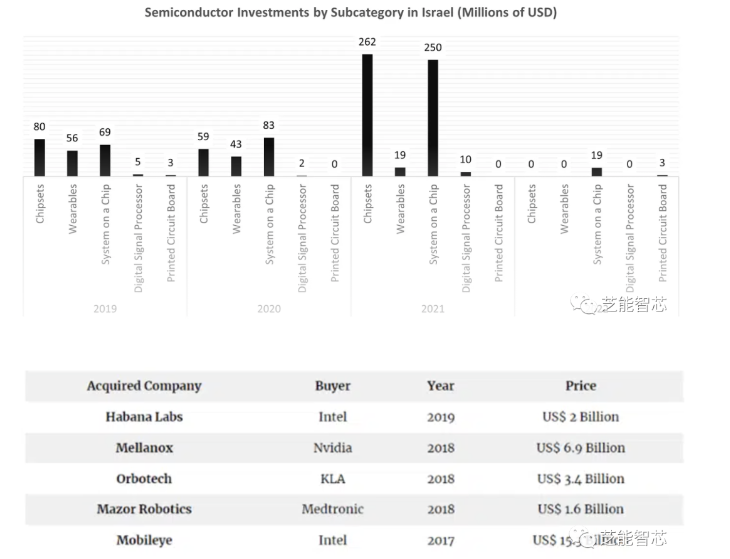Select the chart title about Semiconductor Investments
The width and height of the screenshot is (730, 559).
(x=350, y=13)
